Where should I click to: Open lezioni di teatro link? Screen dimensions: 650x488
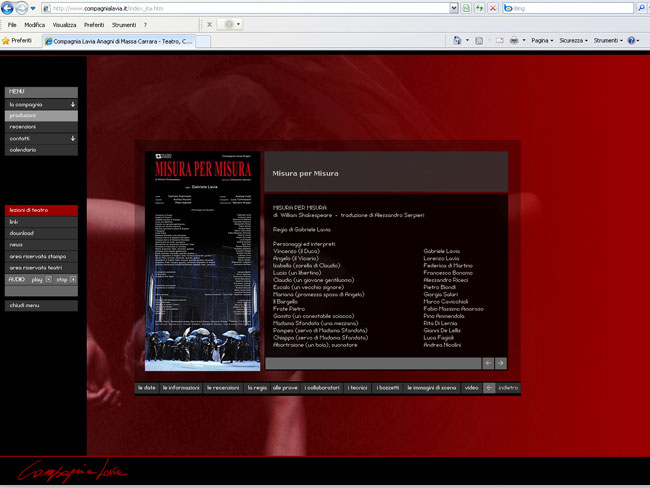pos(41,210)
